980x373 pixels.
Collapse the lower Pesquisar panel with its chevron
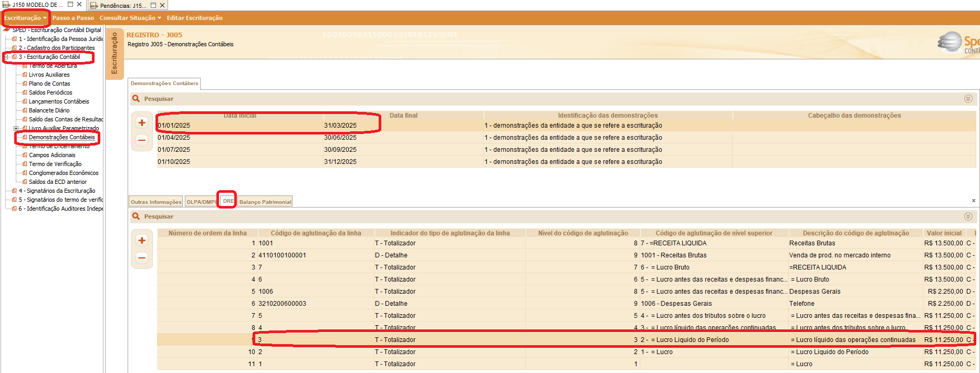(968, 216)
